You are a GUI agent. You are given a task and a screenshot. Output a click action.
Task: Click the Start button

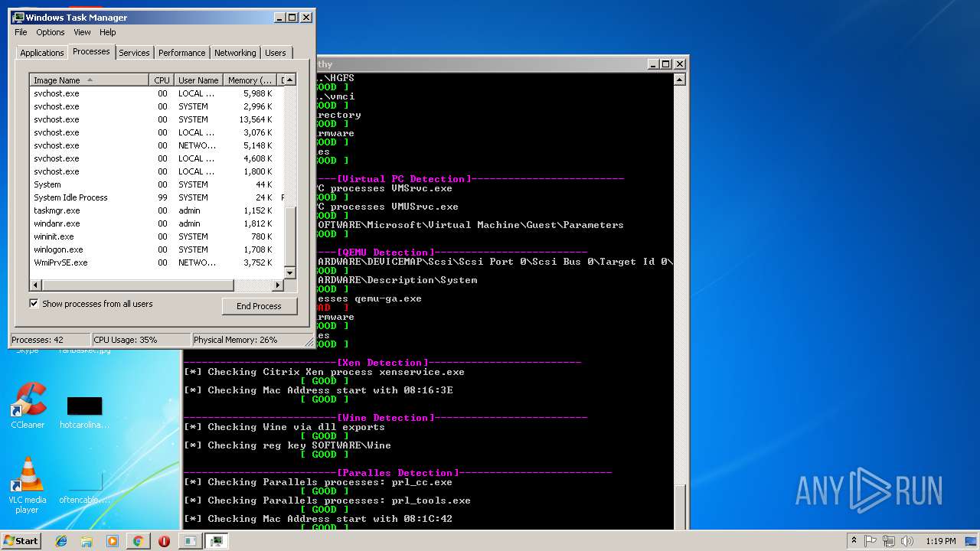[x=21, y=541]
